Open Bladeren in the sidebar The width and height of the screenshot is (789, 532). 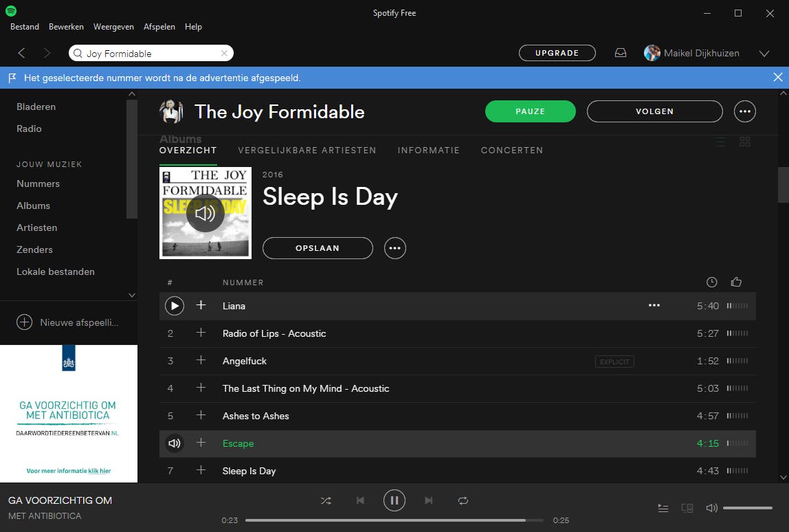pyautogui.click(x=36, y=107)
